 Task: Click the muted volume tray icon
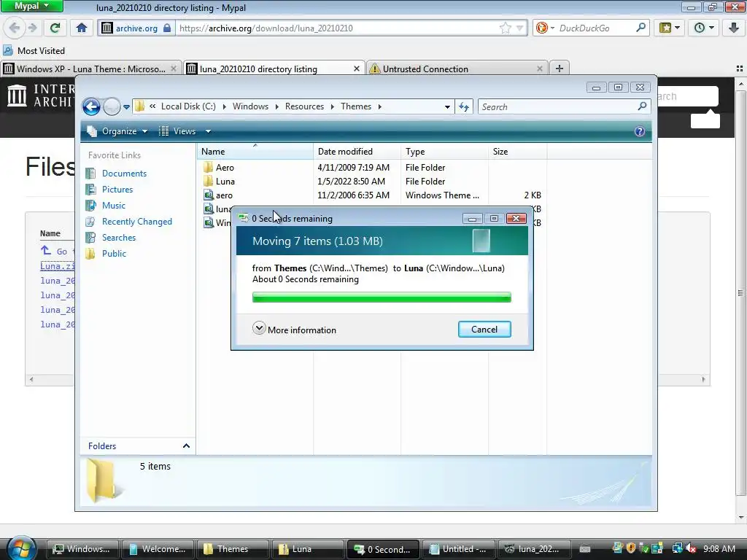pos(691,548)
